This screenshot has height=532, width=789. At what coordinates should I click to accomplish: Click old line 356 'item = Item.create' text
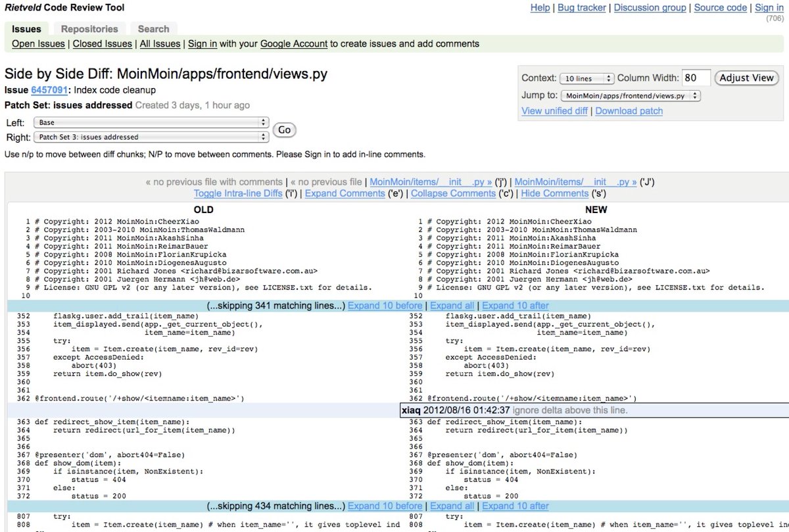pyautogui.click(x=165, y=349)
